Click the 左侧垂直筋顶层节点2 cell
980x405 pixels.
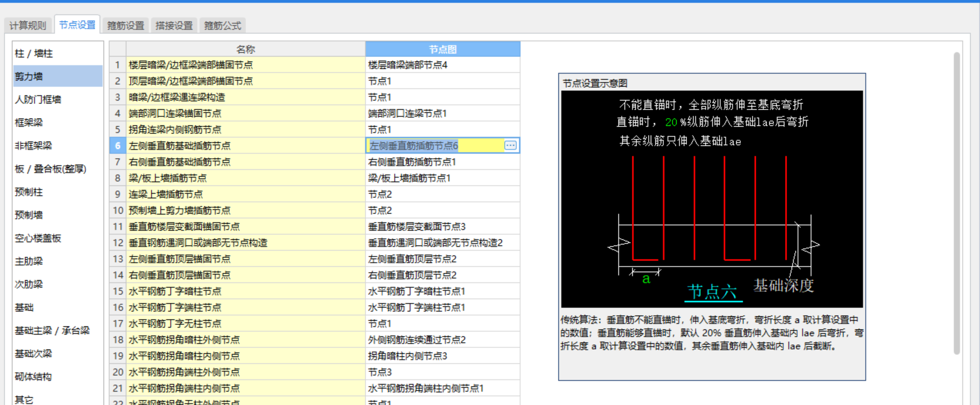[x=443, y=259]
